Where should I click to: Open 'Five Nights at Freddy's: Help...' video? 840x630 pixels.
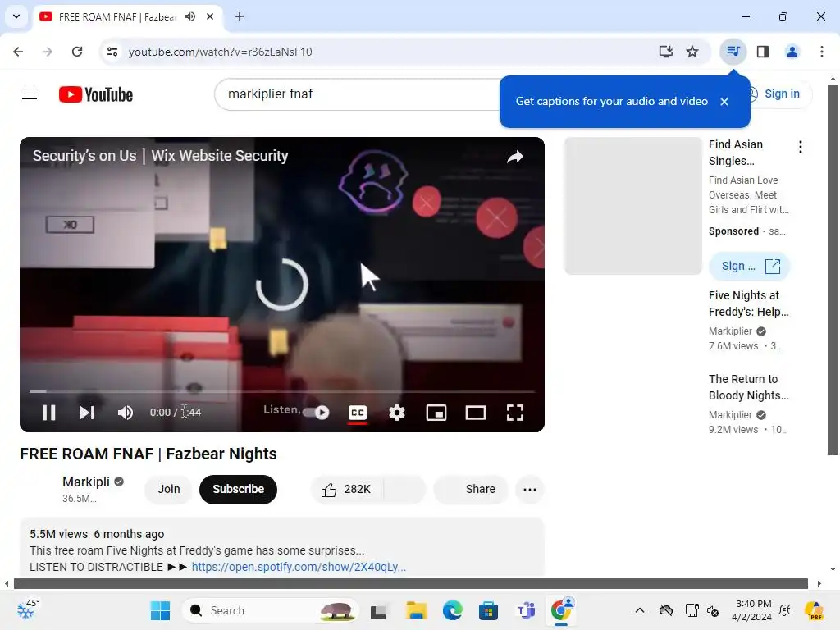(748, 304)
